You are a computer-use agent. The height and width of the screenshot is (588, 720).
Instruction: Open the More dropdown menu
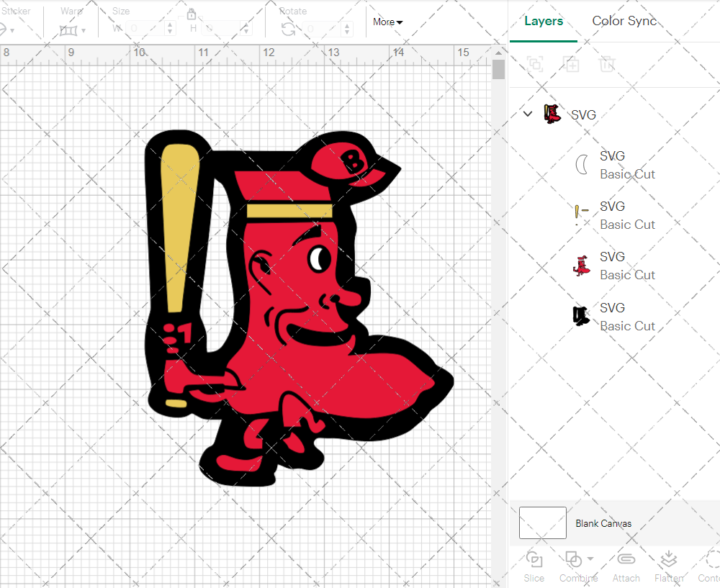click(387, 22)
